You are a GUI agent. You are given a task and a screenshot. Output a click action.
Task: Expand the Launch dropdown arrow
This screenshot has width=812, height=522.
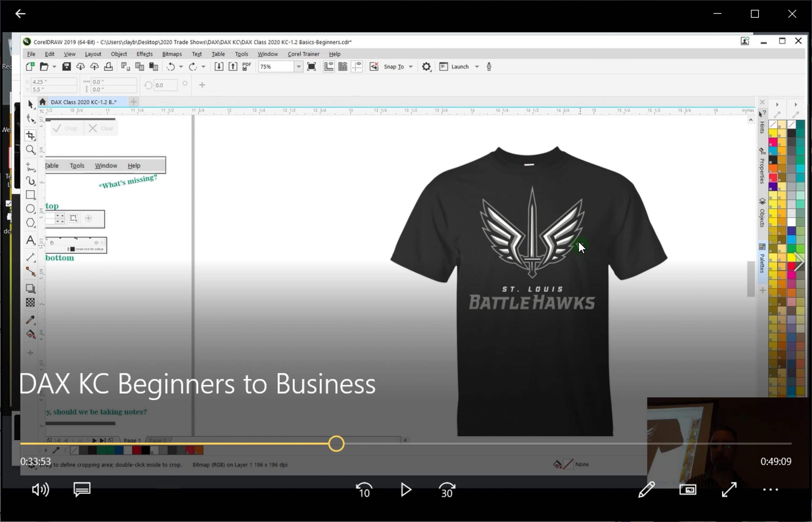pyautogui.click(x=477, y=67)
